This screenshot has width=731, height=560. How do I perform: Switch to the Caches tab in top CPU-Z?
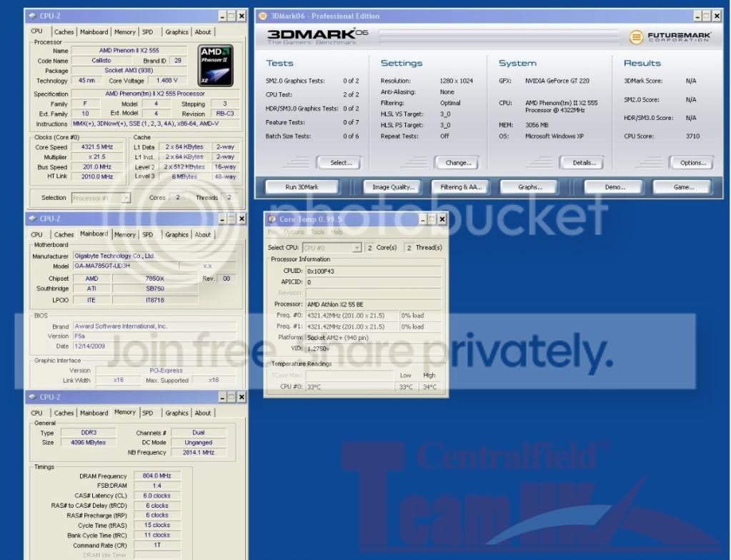64,32
